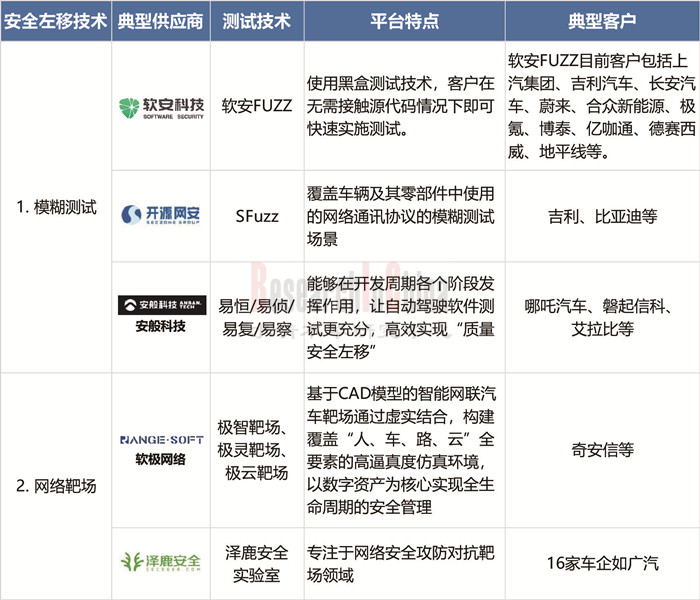Click the '1. 模糊测试' category cell
The height and width of the screenshot is (600, 700).
coord(56,207)
